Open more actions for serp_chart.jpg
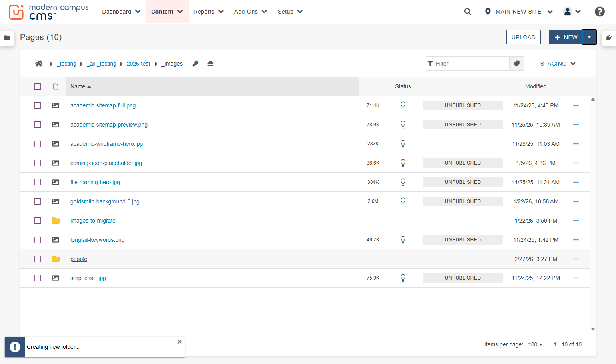The height and width of the screenshot is (364, 616). [x=576, y=278]
